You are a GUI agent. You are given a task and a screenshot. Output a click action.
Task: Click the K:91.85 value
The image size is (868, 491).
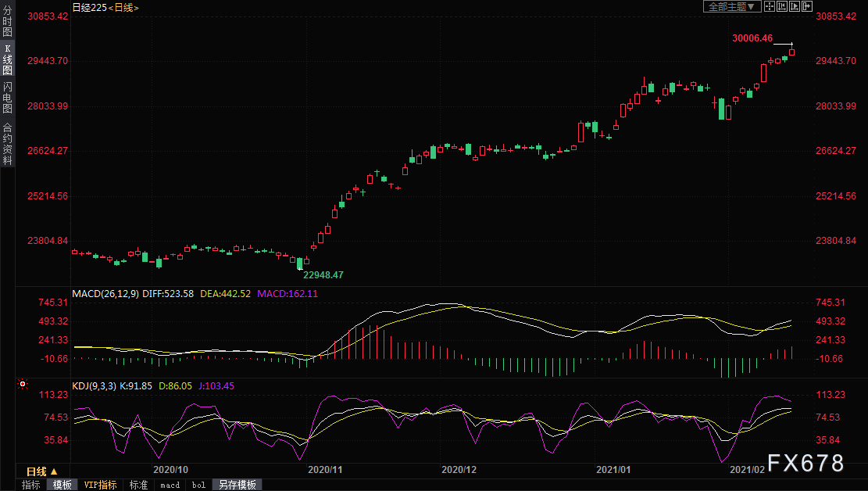click(x=136, y=385)
